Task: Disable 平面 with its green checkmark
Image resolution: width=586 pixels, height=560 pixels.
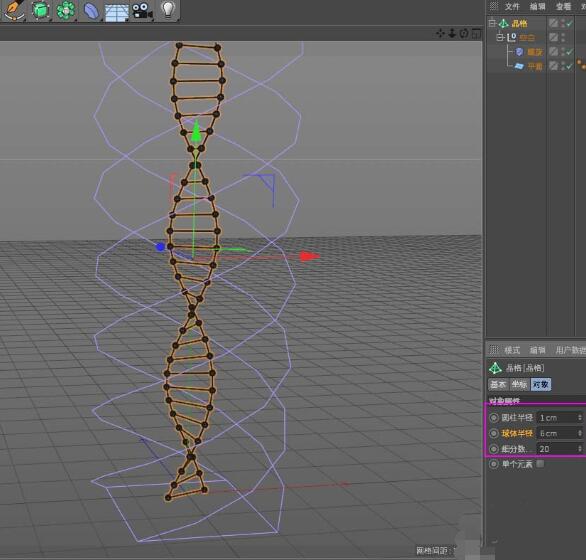Action: point(569,67)
